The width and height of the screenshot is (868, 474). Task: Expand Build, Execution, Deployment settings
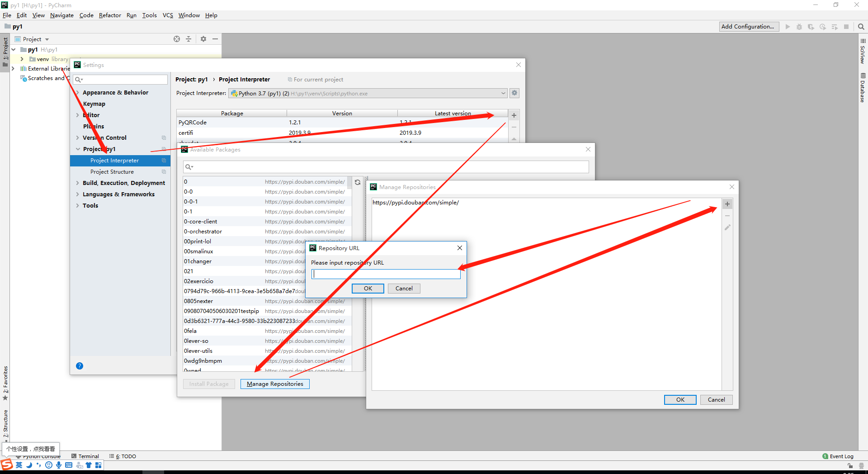[x=78, y=183]
